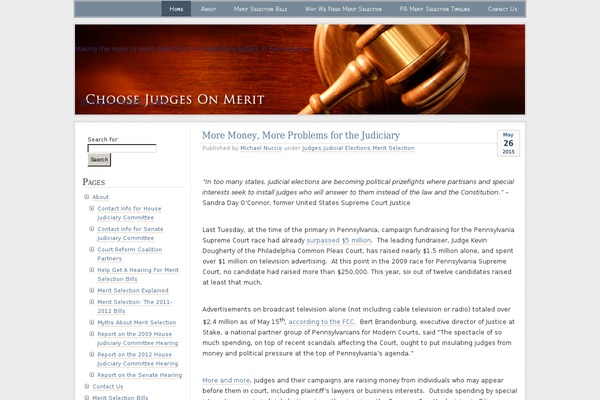This screenshot has height=400, width=600.
Task: Click the Sandra Day O'Connor attribution text
Action: [x=306, y=203]
